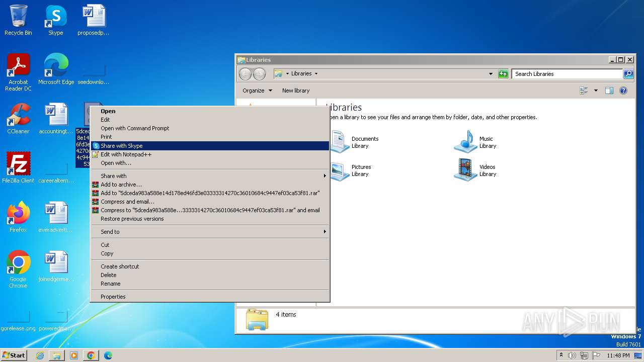Open FileZilla Client shortcut
This screenshot has width=644, height=362.
coord(18,168)
